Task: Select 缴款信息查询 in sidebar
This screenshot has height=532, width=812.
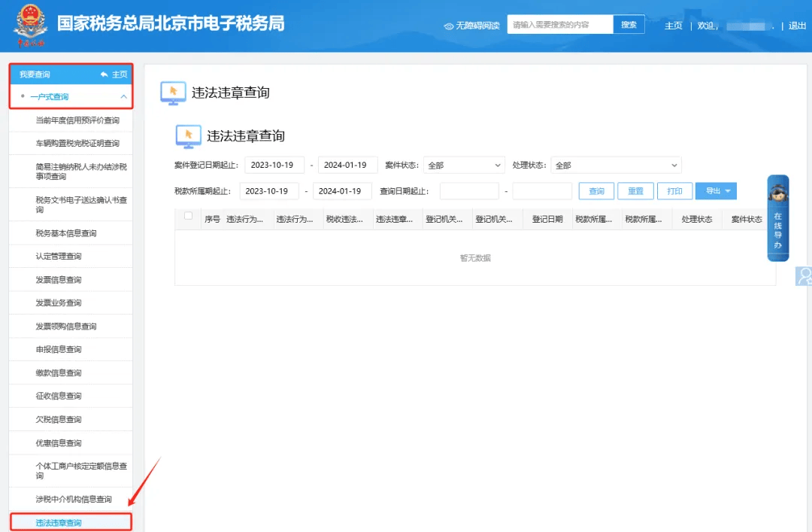Action: (x=71, y=372)
